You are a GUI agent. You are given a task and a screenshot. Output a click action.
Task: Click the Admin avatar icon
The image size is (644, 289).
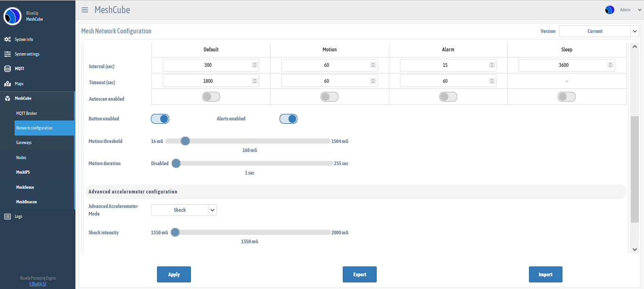610,10
